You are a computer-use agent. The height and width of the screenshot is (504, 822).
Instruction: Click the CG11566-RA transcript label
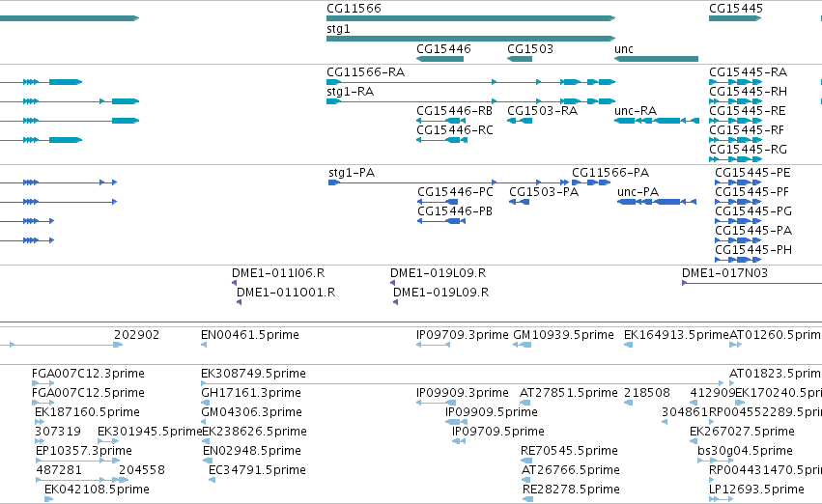[365, 71]
